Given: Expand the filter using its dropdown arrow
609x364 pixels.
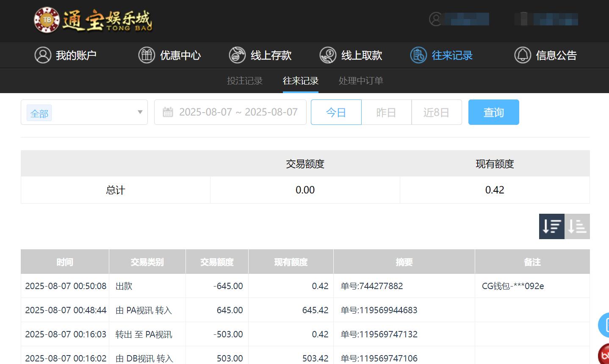Looking at the screenshot, I should (x=140, y=112).
